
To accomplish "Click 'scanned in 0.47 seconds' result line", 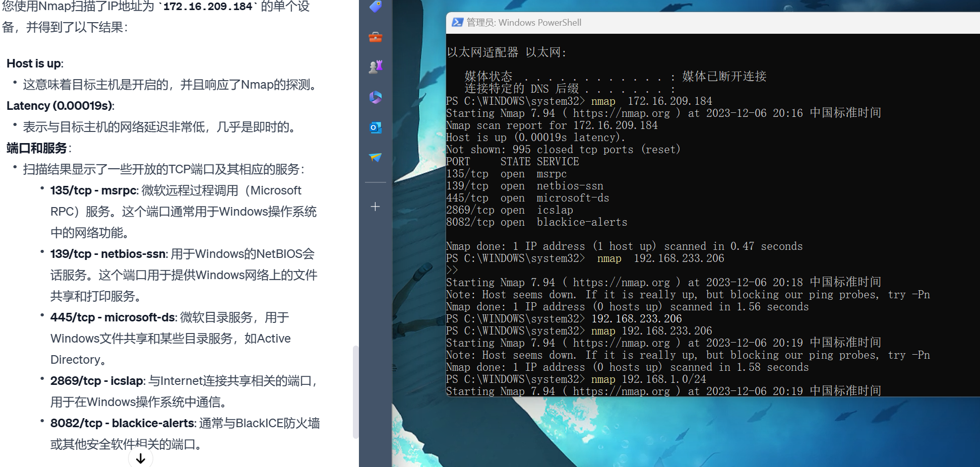I will click(625, 246).
